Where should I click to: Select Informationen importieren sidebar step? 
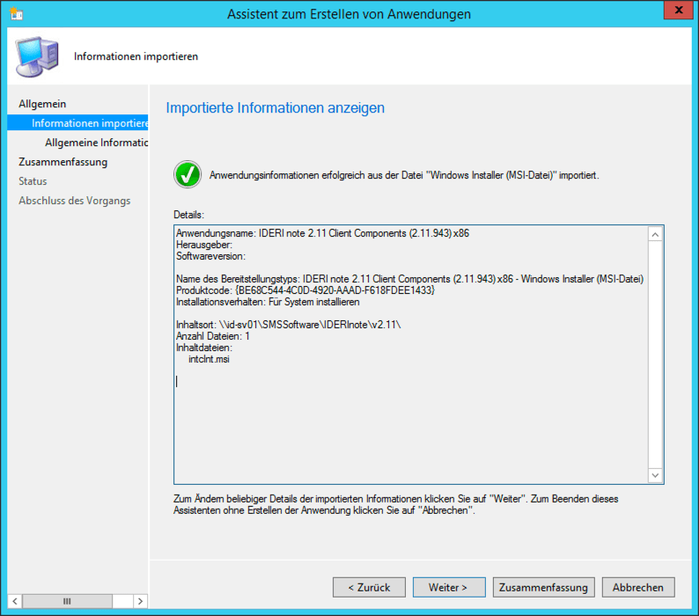coord(77,123)
